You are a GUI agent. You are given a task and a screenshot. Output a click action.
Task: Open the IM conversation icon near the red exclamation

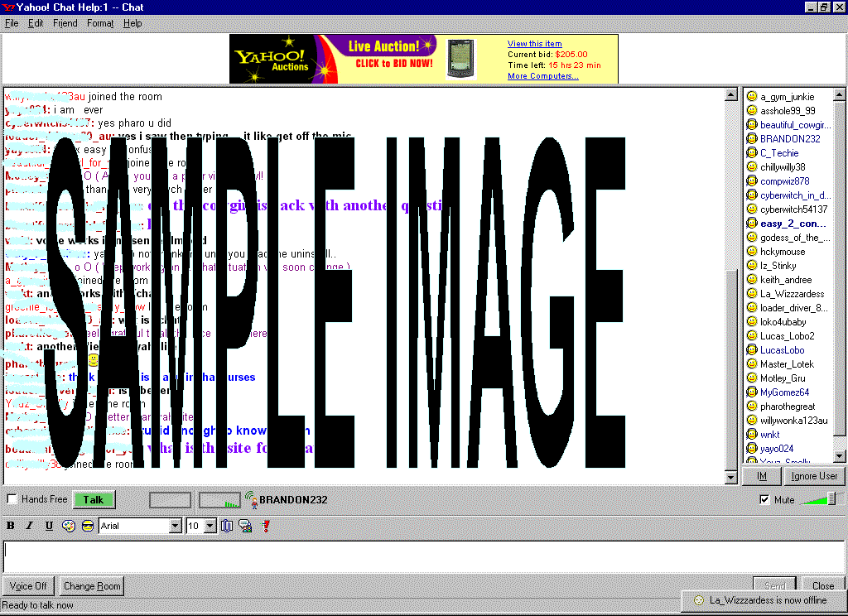coord(245,525)
